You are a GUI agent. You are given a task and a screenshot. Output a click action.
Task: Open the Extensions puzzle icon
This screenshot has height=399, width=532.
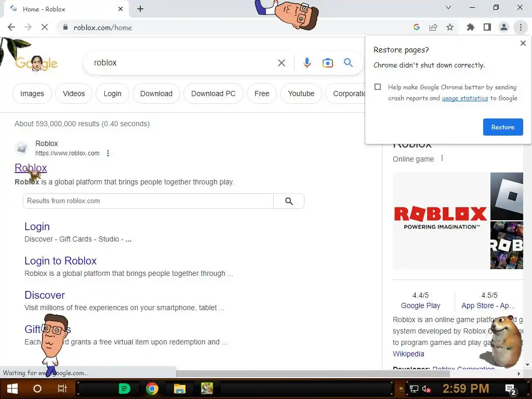click(x=470, y=27)
